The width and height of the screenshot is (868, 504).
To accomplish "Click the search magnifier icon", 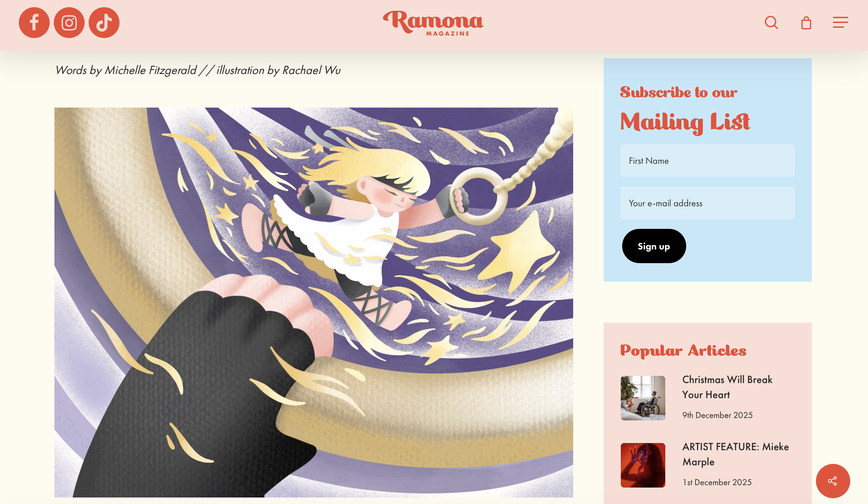I will pyautogui.click(x=771, y=23).
